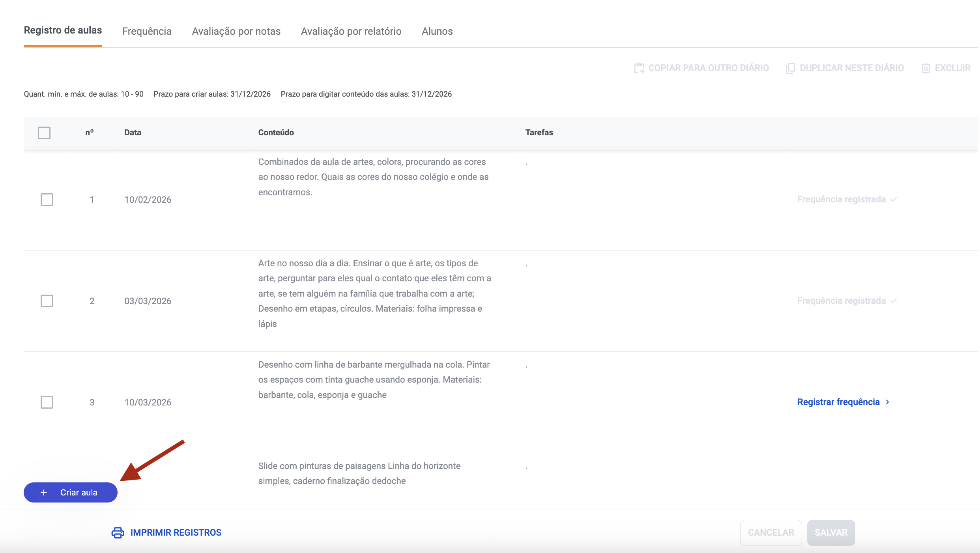
Task: Click the date 10/02/2026
Action: click(x=148, y=200)
